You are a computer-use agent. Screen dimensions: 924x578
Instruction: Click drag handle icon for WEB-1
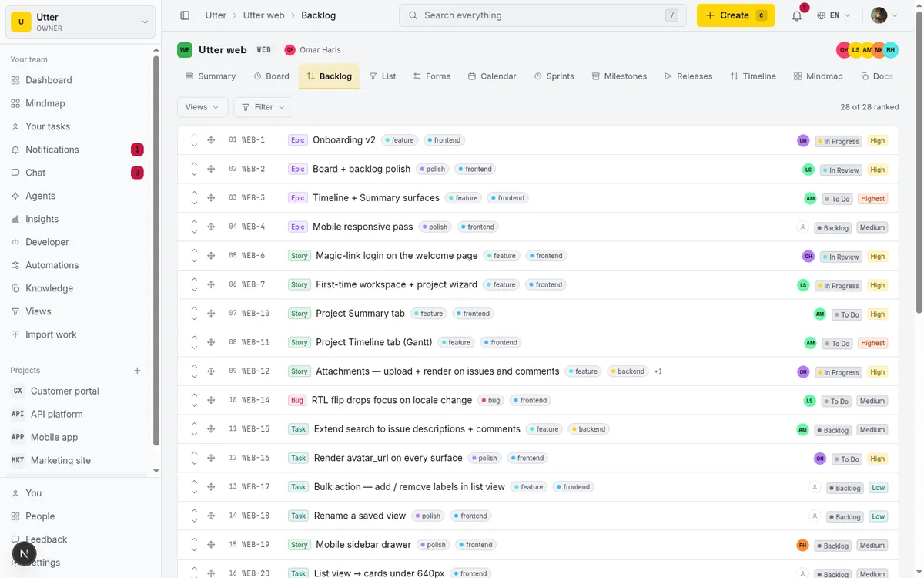211,140
